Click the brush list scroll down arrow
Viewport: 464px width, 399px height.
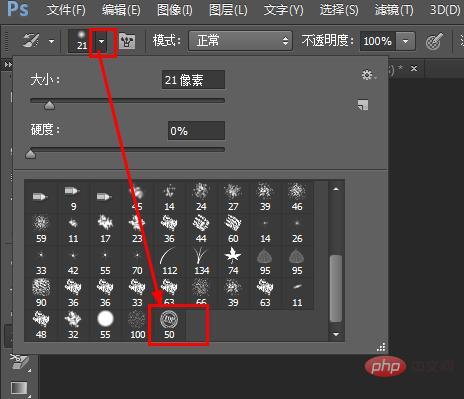(x=336, y=334)
